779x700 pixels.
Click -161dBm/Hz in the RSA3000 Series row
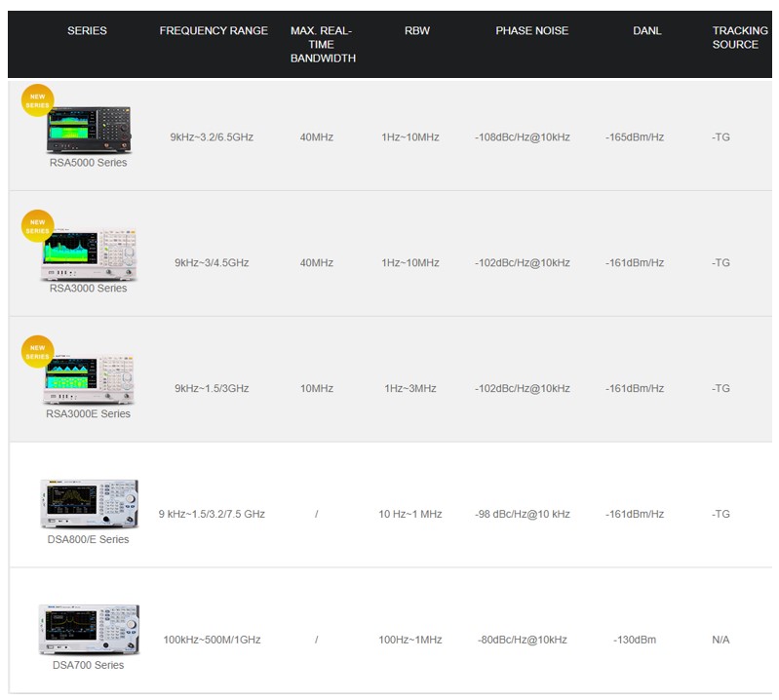pyautogui.click(x=635, y=263)
